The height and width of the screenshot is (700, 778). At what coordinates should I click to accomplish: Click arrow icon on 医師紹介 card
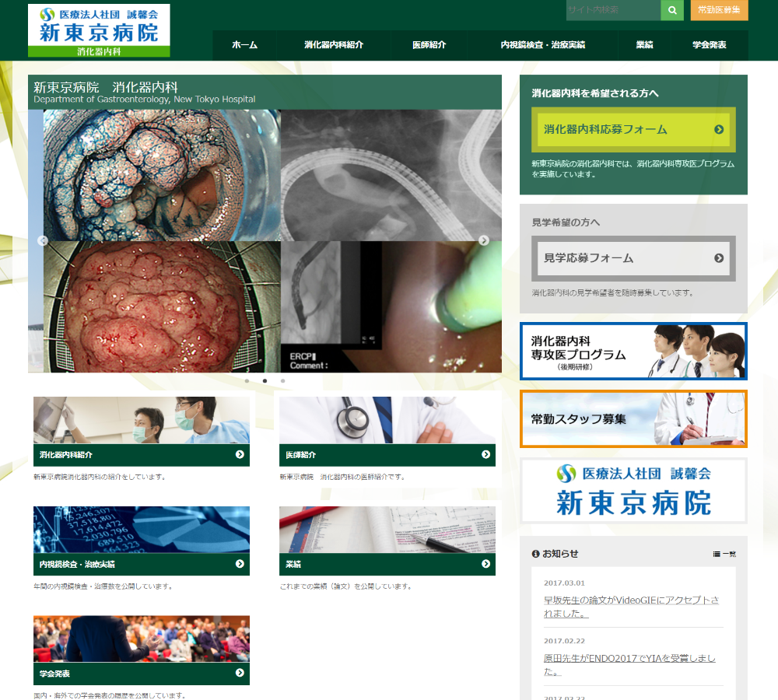click(x=485, y=454)
